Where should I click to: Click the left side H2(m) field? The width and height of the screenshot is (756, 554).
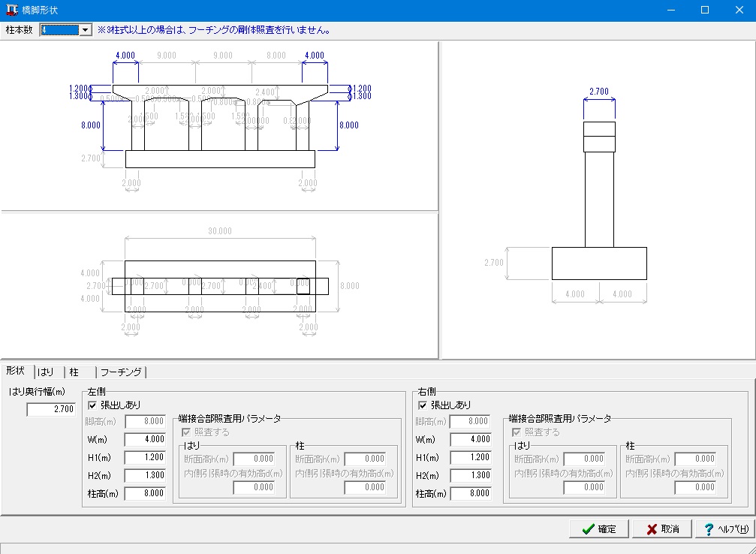coord(145,476)
